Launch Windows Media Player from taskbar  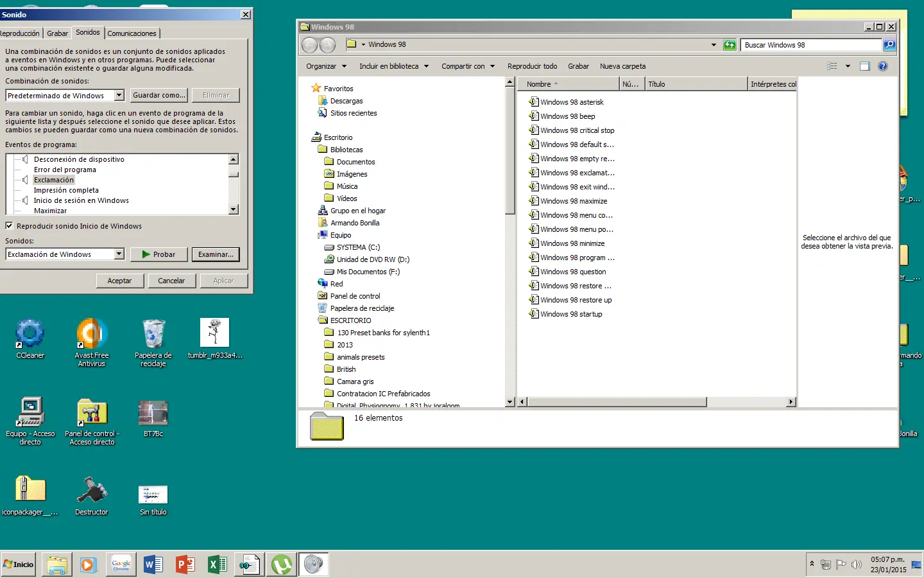pos(89,565)
